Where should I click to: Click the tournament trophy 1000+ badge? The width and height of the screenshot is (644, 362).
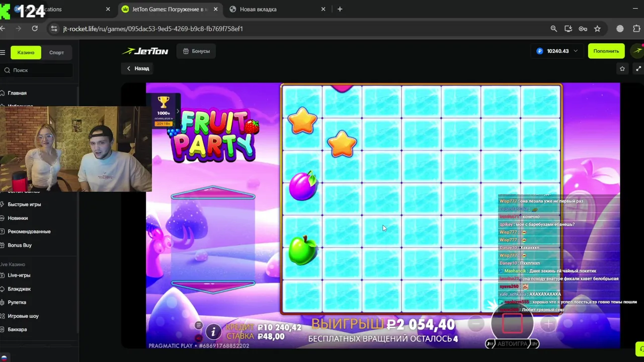(164, 111)
